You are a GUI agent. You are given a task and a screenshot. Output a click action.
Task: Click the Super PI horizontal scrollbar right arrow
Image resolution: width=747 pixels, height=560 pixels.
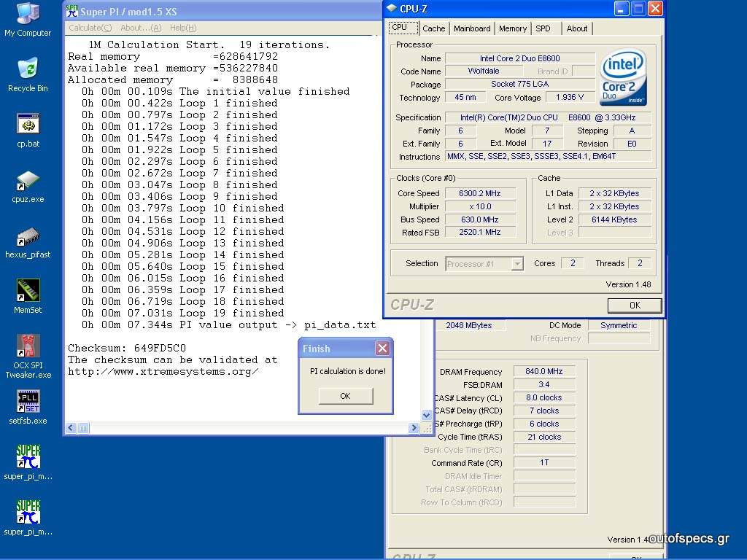pyautogui.click(x=414, y=428)
